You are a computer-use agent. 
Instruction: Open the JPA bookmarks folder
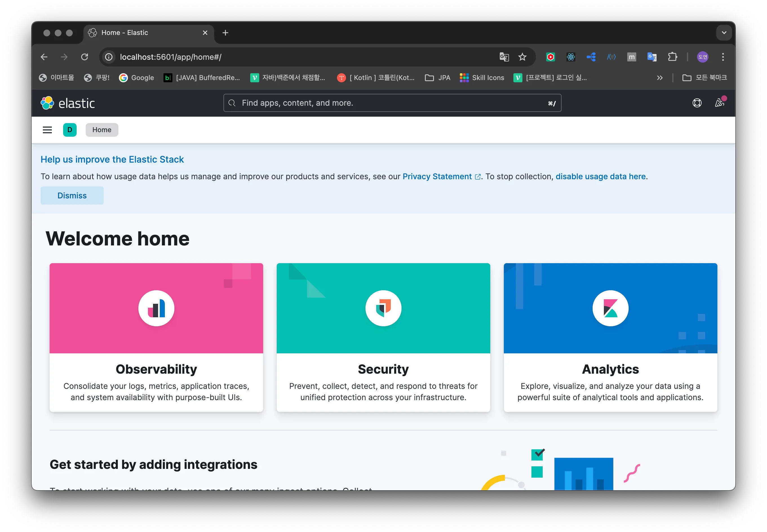coord(438,78)
